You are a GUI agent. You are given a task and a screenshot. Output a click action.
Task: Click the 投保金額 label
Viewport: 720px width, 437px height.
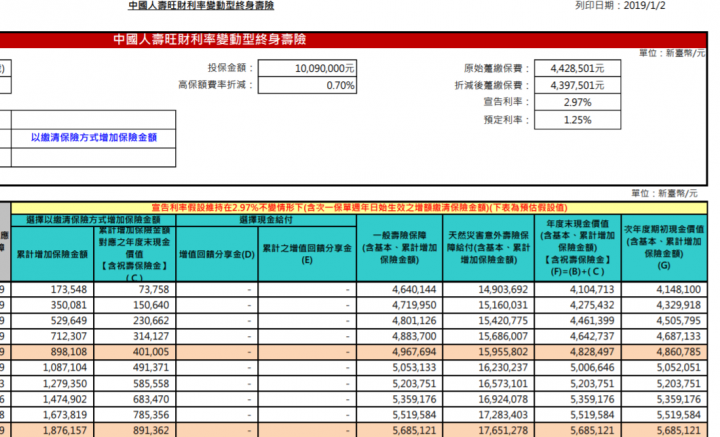point(231,68)
